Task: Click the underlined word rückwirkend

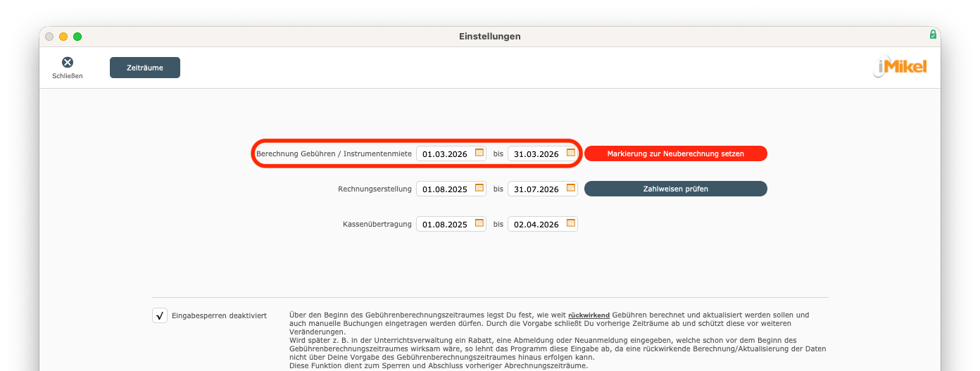Action: click(589, 315)
